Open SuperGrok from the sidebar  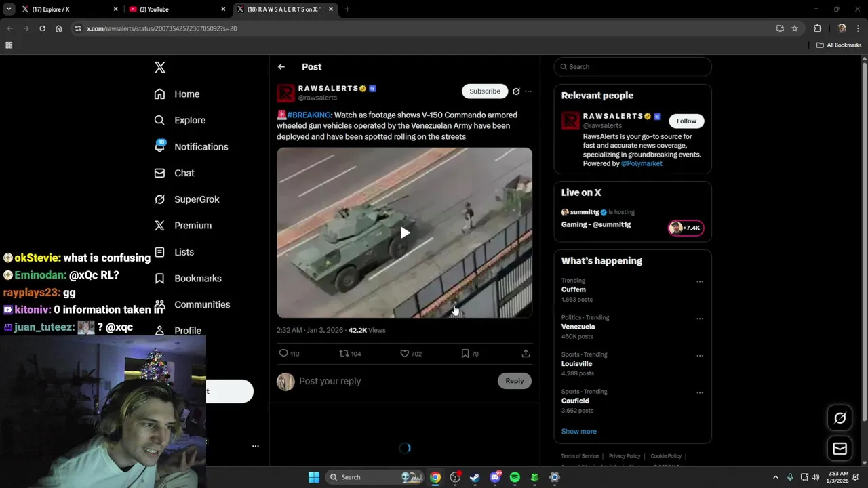point(186,199)
